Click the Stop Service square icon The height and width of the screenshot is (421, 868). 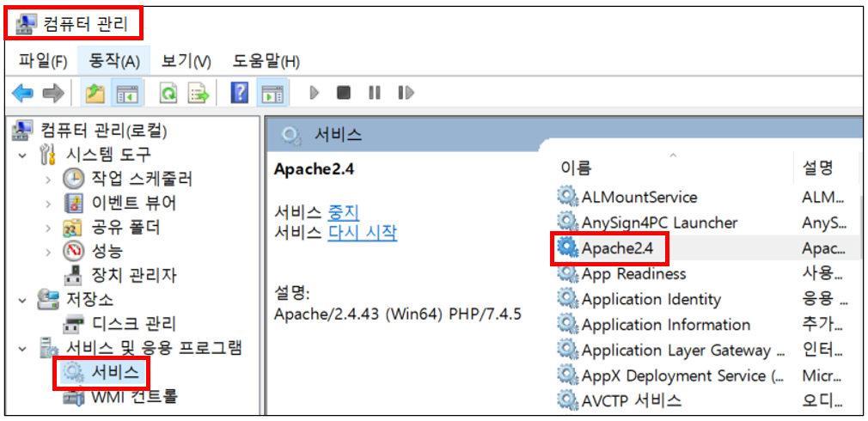344,93
